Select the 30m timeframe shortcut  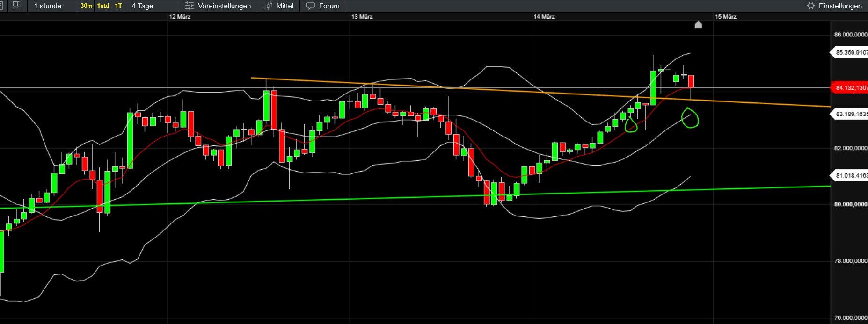point(86,6)
